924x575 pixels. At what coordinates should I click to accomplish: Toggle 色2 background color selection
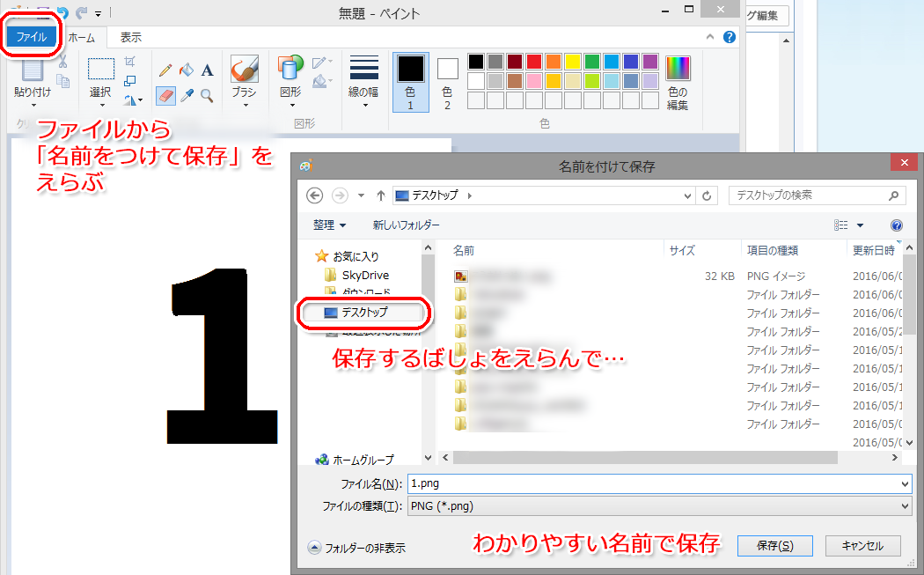tap(447, 82)
